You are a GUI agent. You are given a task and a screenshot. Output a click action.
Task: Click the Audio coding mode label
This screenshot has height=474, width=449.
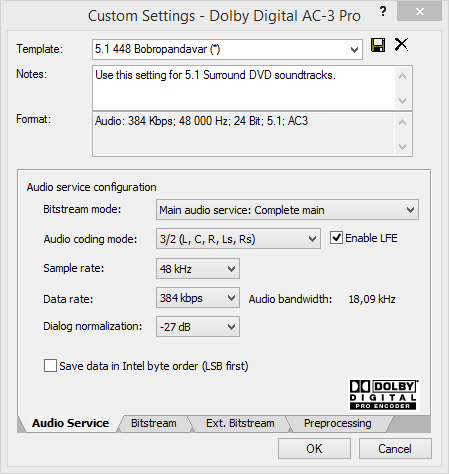[90, 239]
